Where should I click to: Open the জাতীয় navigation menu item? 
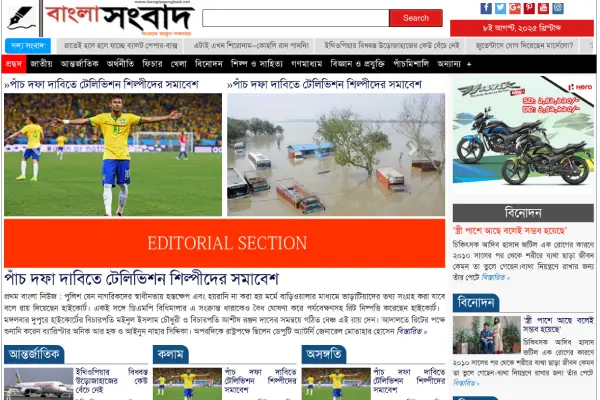pos(41,64)
